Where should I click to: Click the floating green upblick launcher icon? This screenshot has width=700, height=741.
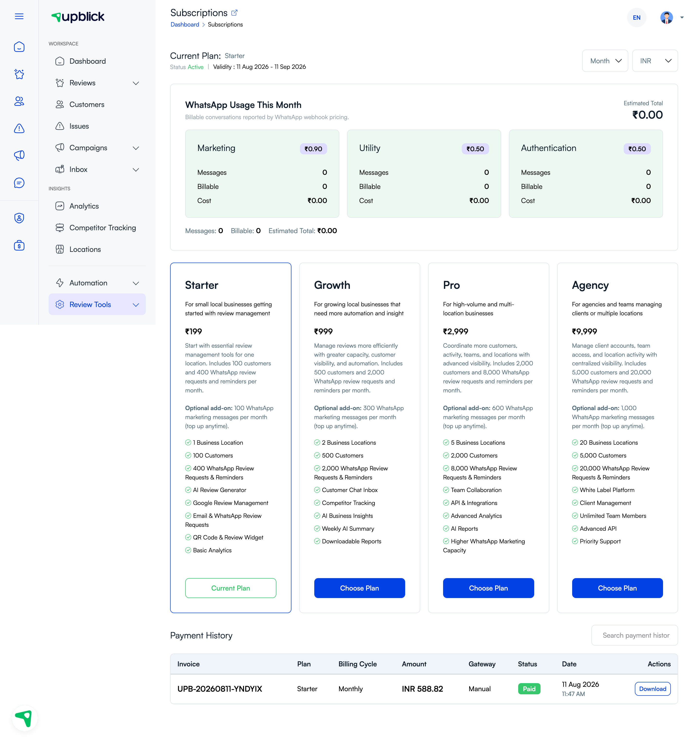24,718
